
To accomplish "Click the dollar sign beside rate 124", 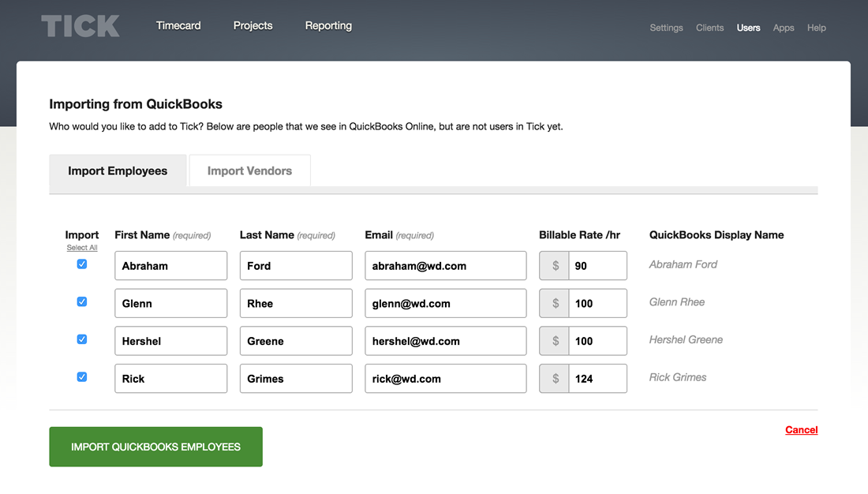I will pos(555,379).
